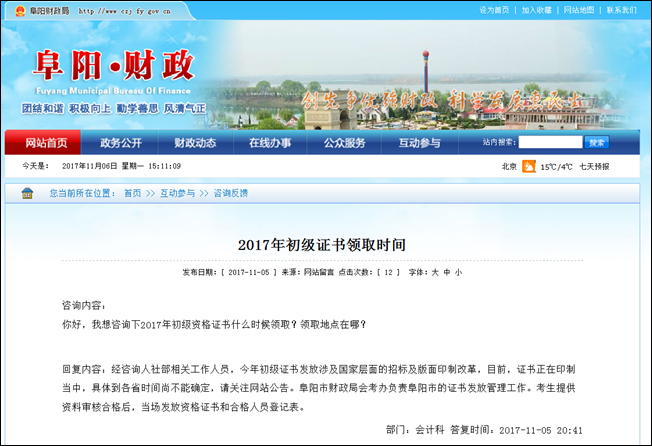Click the temperature 15℃/4℃ text
652x446 pixels.
point(556,167)
